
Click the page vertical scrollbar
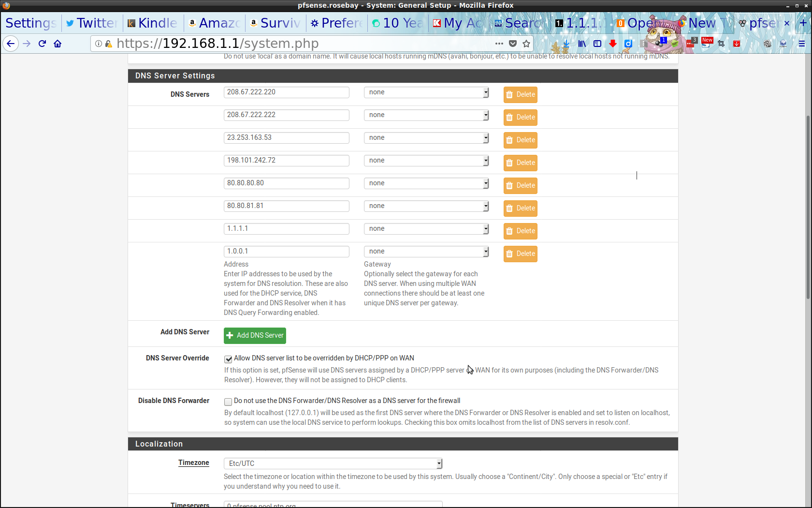808,208
